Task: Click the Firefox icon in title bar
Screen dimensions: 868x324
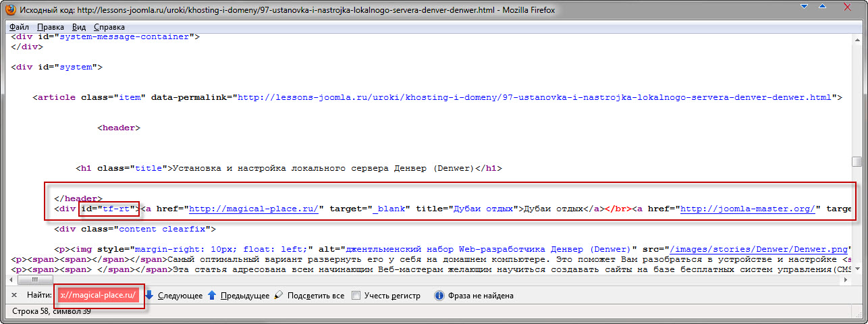Action: [x=11, y=10]
